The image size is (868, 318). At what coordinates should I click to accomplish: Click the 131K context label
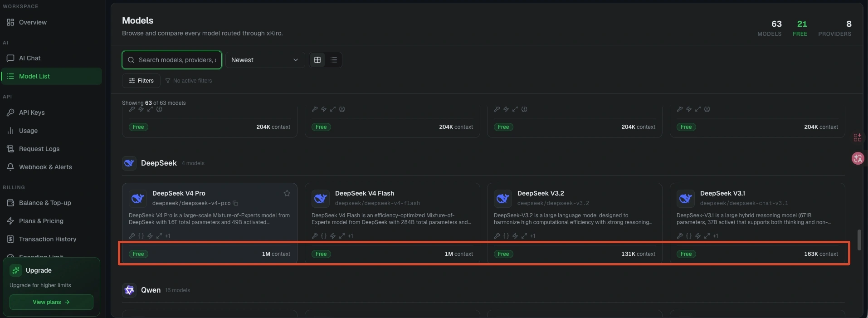coord(638,254)
